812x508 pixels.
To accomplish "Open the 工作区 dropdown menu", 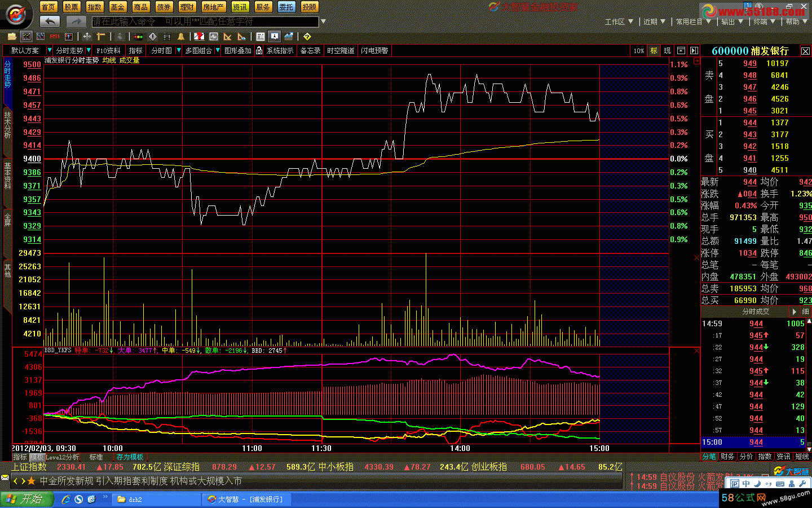I will [619, 21].
